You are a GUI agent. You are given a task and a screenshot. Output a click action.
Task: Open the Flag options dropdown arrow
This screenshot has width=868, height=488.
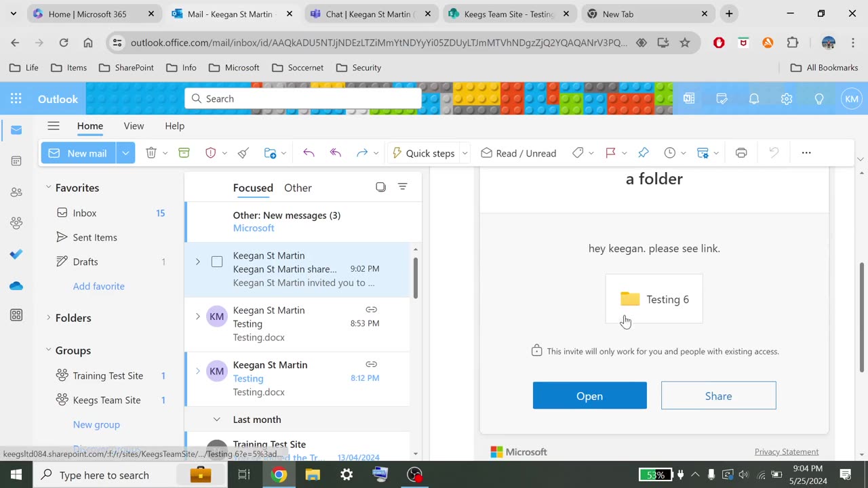point(624,153)
